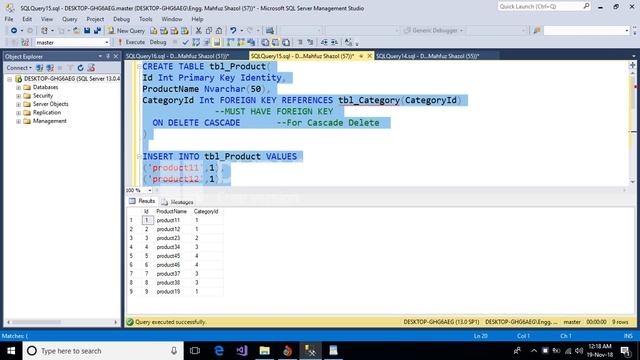
Task: Expand the Databases folder node
Action: click(18, 87)
